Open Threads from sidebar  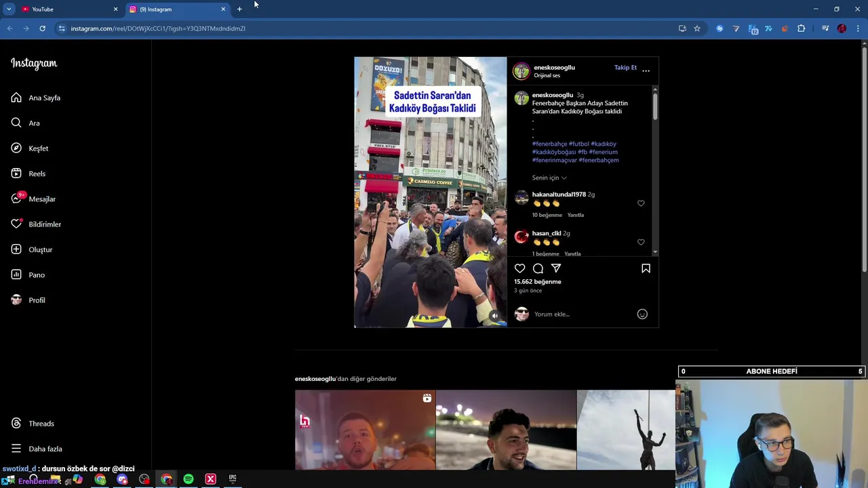pos(33,424)
